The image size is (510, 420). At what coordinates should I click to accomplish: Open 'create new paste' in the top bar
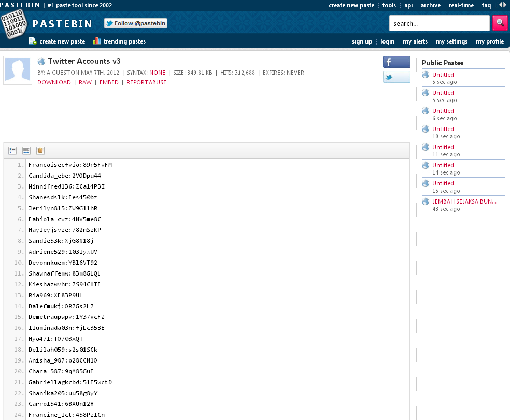(x=351, y=5)
